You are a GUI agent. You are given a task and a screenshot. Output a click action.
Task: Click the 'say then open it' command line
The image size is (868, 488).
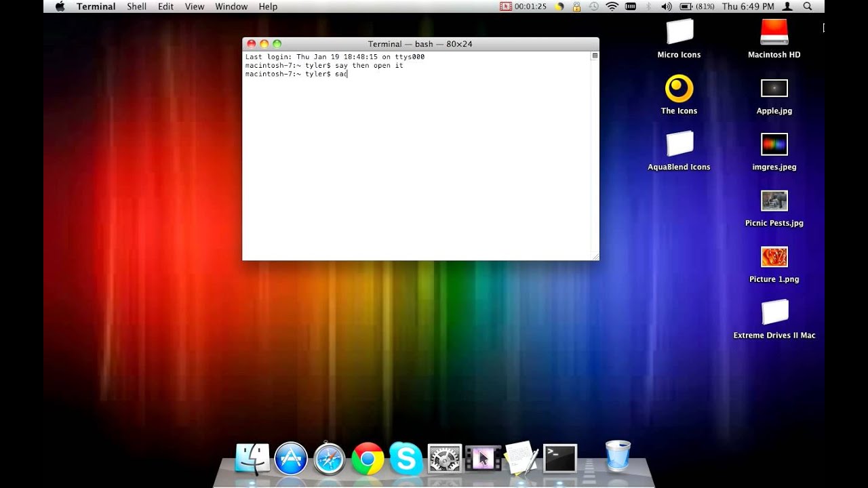(324, 66)
